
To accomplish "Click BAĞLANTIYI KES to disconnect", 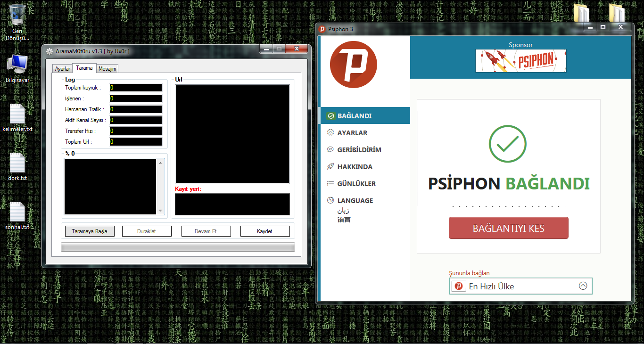I will [509, 228].
